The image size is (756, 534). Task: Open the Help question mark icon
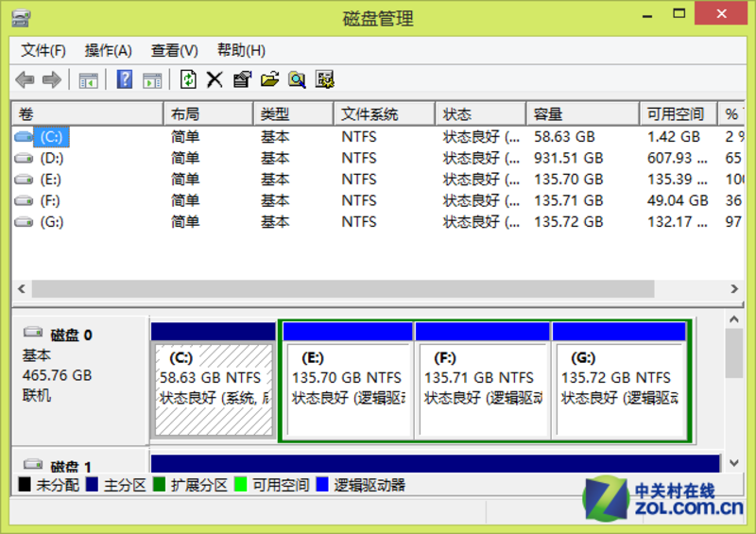[x=125, y=79]
